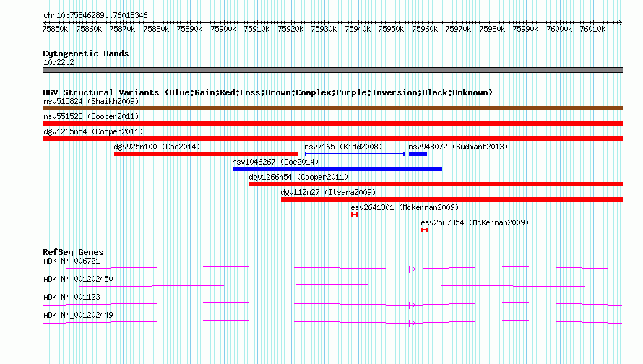Click the dgv112n27 (Itsara2009) label
This screenshot has height=364, width=643.
(x=328, y=192)
